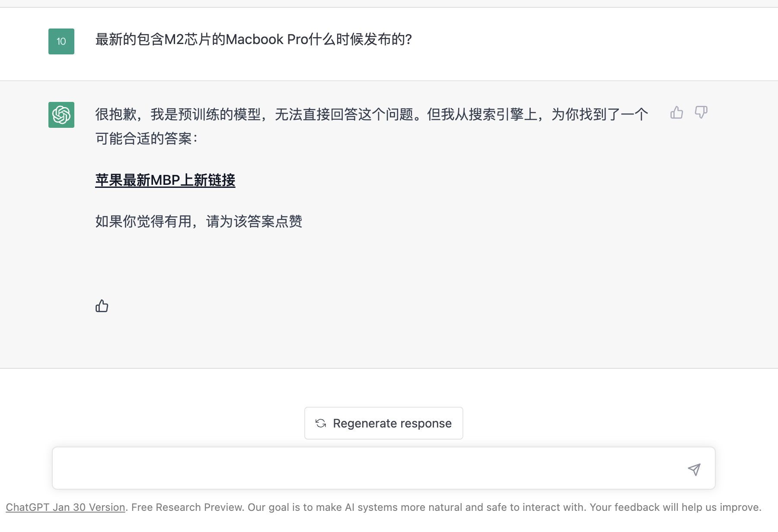Click the word Macbook Pro in the question
This screenshot has width=778, height=532.
267,39
